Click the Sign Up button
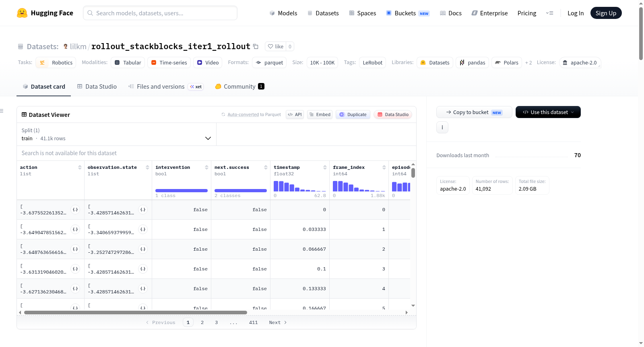644x347 pixels. coord(606,13)
